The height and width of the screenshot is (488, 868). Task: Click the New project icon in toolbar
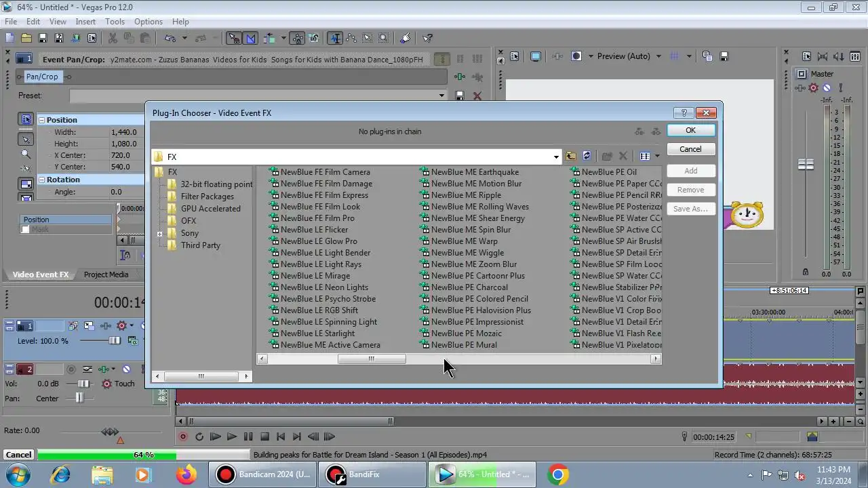click(9, 39)
